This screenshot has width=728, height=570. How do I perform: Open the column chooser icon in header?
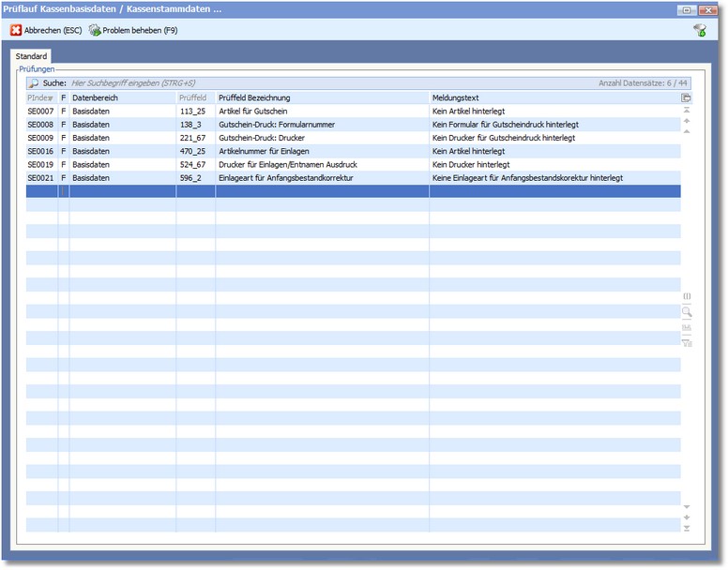click(x=686, y=97)
